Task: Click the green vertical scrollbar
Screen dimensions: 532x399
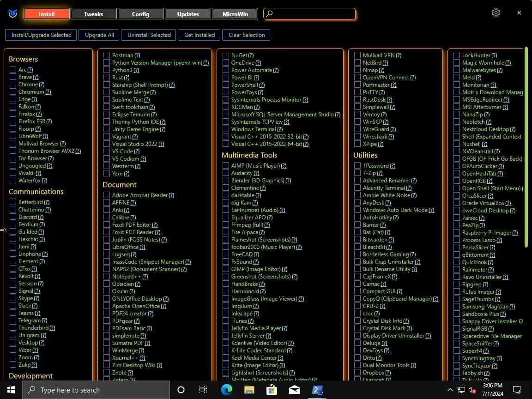Action: point(526,148)
